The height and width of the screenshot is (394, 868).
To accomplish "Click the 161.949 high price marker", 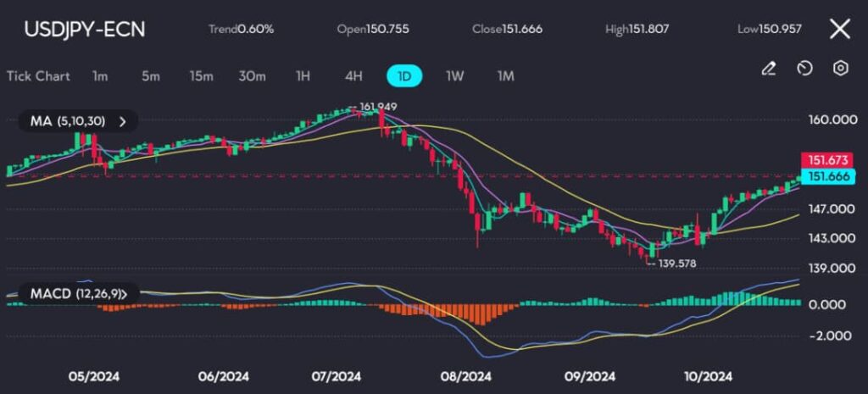I will (378, 107).
